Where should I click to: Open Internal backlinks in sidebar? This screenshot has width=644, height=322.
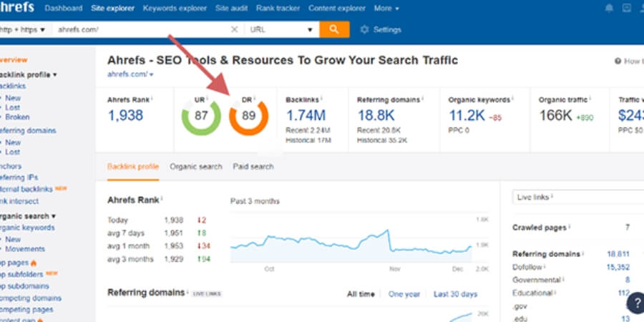26,190
